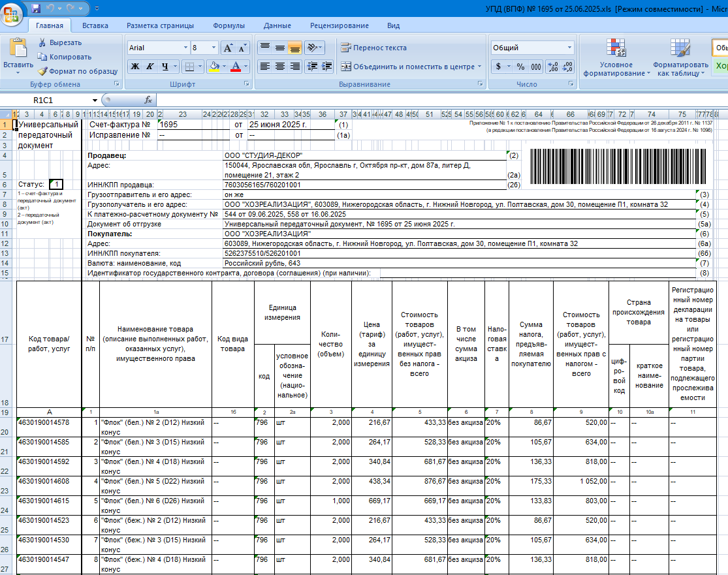728x575 pixels.
Task: Save the workbook from the quick access toolbar
Action: [36, 8]
